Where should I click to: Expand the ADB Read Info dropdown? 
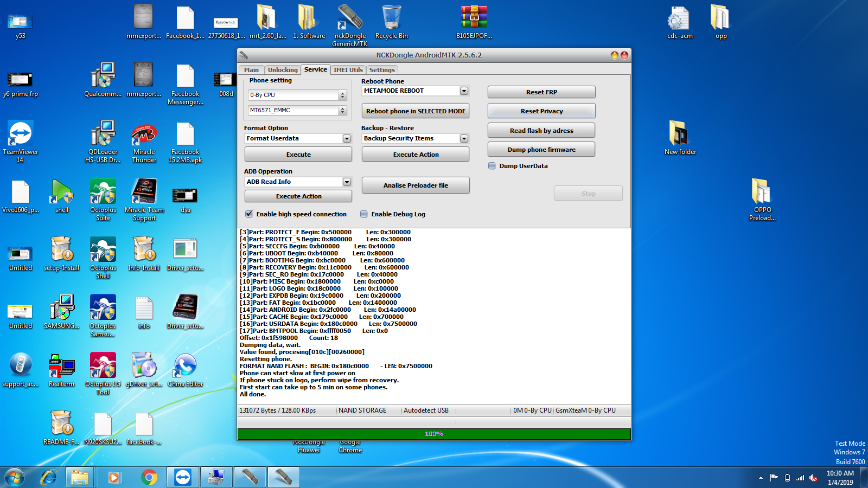pos(347,182)
